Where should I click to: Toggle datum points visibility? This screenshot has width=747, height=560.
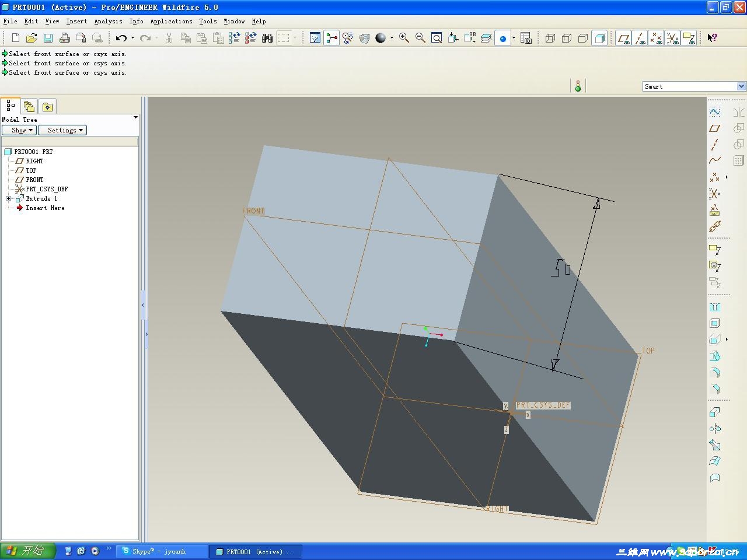point(656,38)
